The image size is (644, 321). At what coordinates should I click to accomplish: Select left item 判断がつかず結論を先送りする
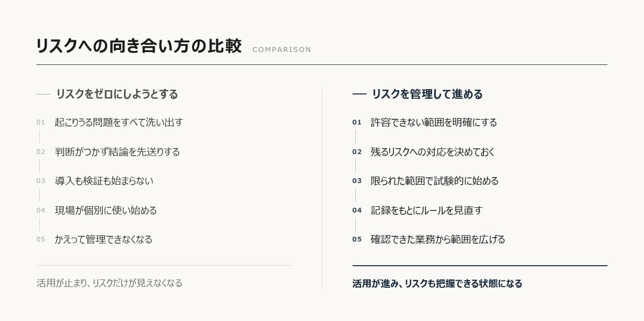click(117, 152)
